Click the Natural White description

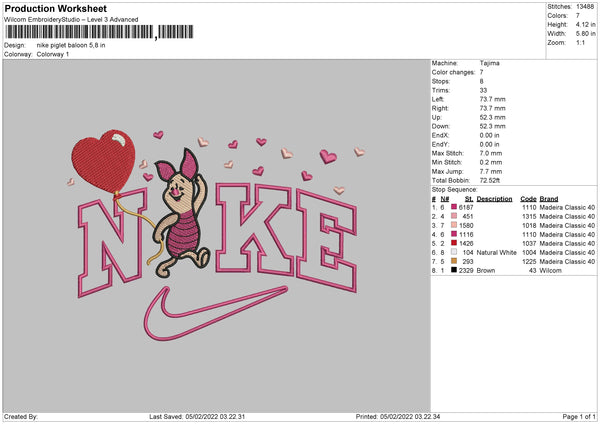click(496, 253)
